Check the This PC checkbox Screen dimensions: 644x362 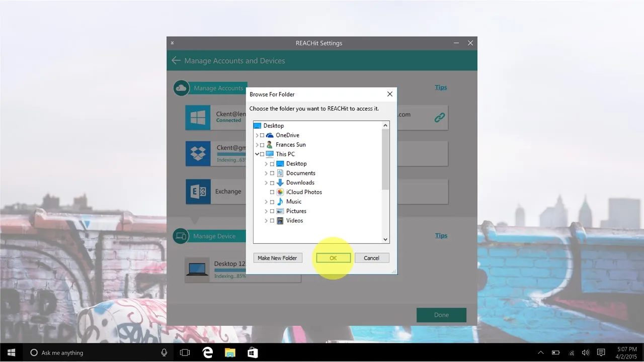262,154
